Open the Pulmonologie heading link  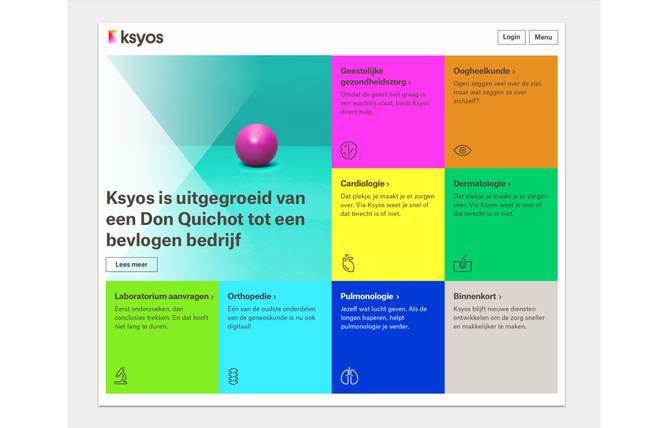tap(369, 296)
